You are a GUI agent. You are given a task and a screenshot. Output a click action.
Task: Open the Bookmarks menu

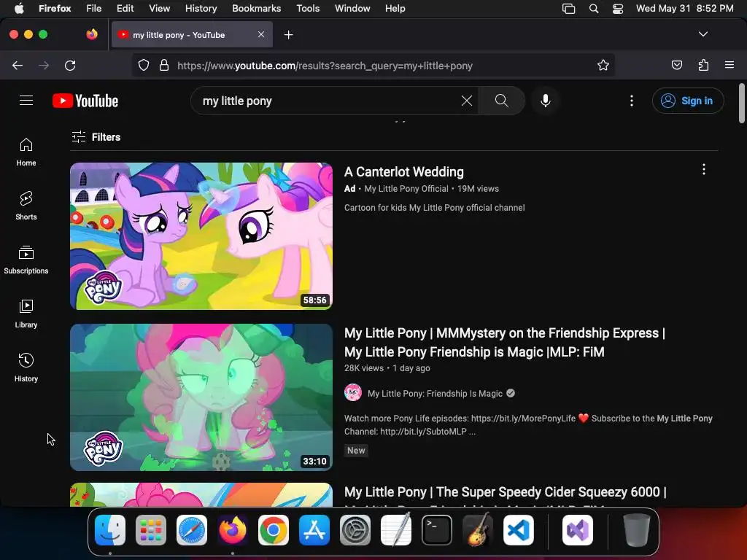256,8
